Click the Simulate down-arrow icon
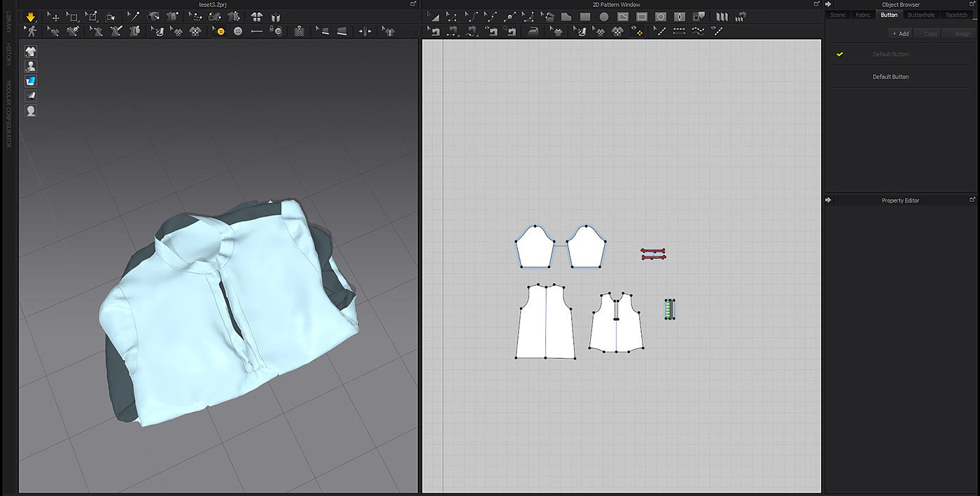 (31, 17)
